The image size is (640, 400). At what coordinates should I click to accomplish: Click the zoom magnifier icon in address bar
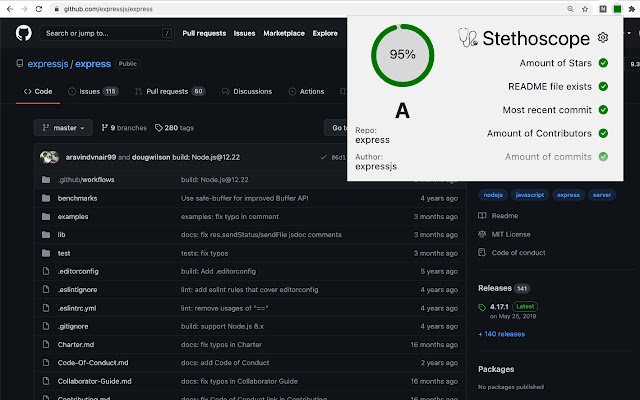pos(570,9)
